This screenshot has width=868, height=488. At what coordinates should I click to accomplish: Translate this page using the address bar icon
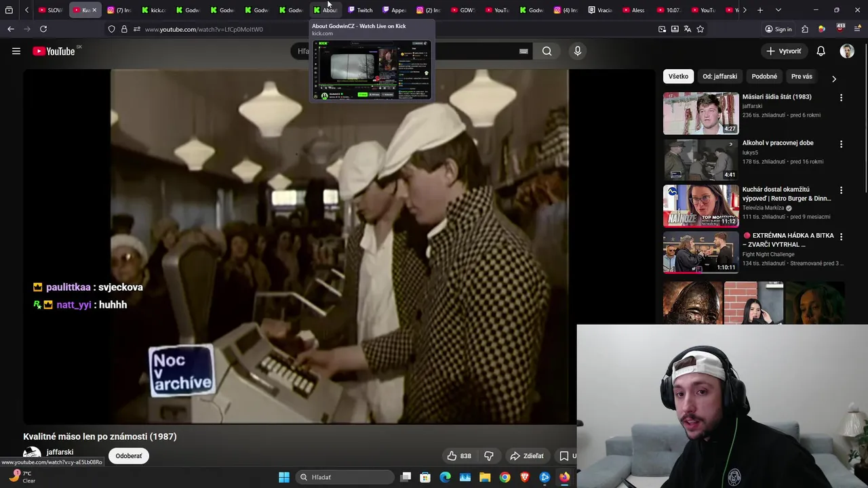point(687,29)
